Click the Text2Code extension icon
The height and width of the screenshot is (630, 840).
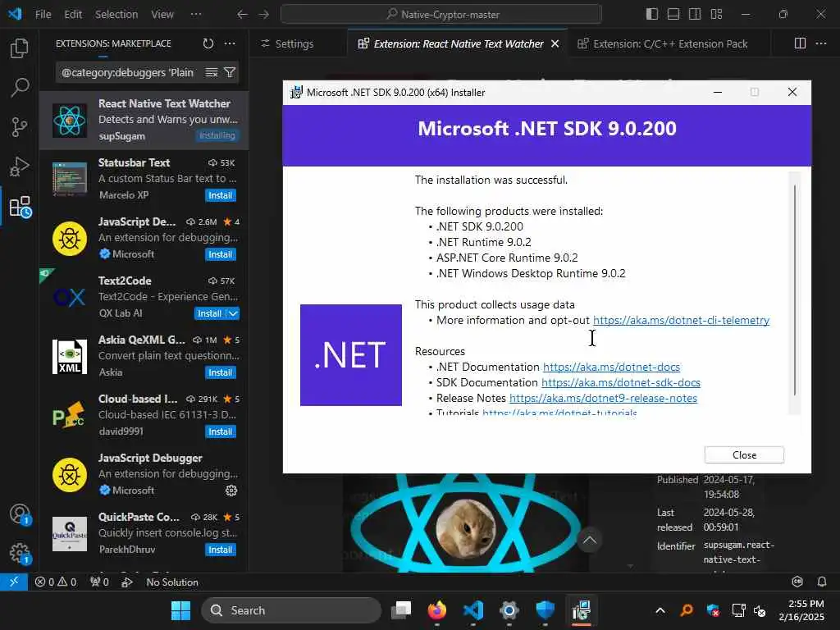point(70,297)
